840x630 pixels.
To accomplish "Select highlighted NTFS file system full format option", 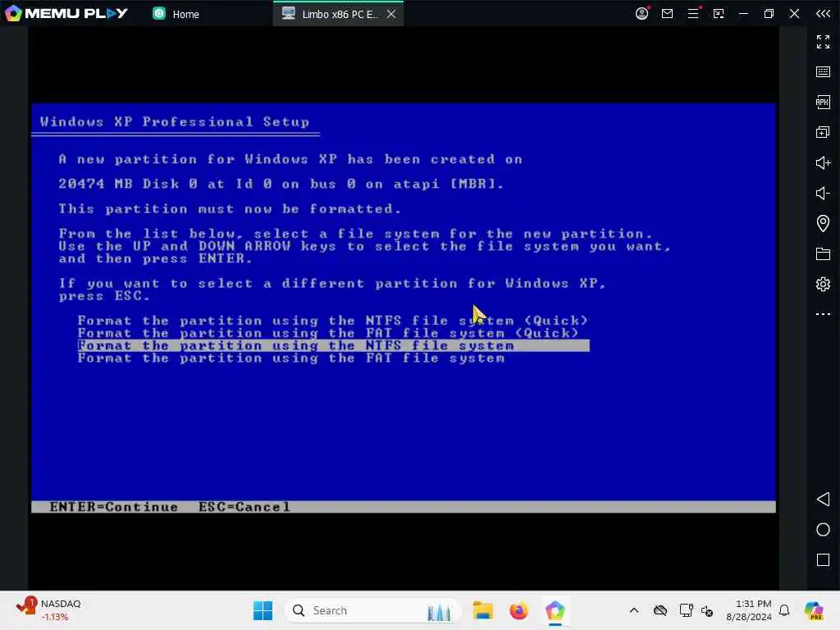I will 333,345.
